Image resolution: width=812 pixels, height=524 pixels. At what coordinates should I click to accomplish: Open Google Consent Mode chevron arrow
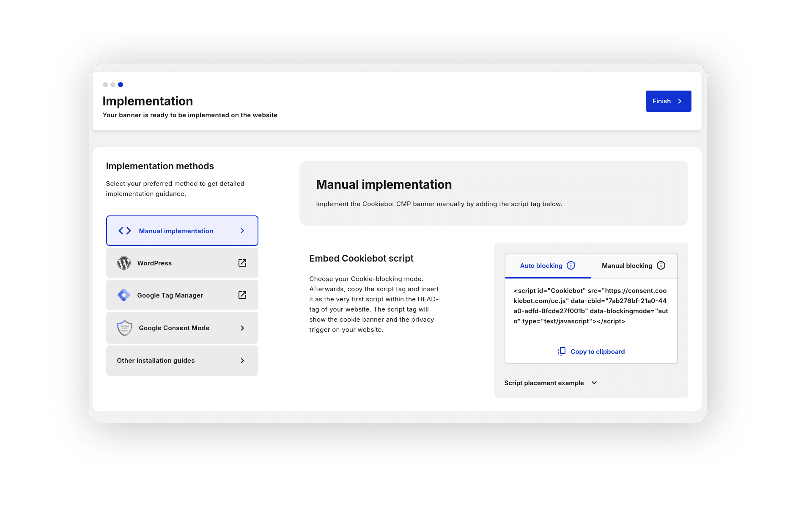[x=242, y=328]
